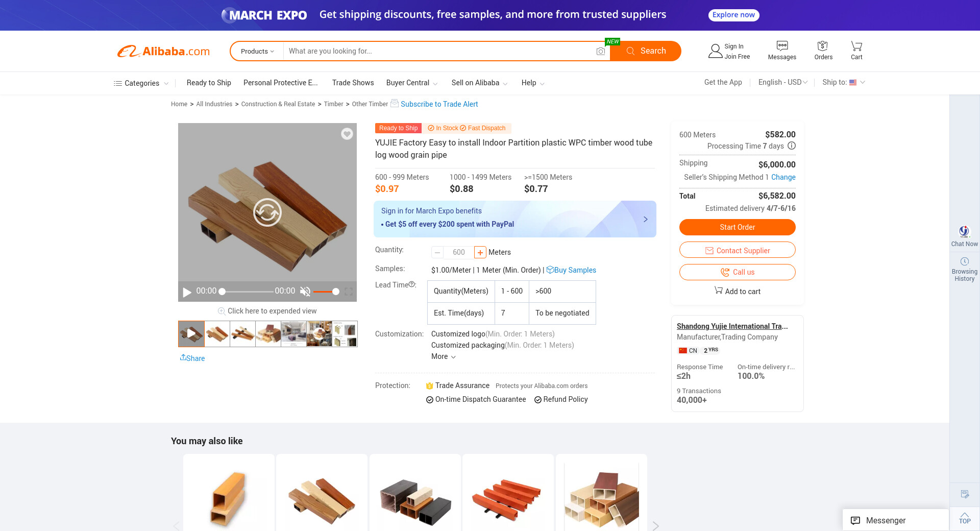This screenshot has width=980, height=531.
Task: Open the Messages icon
Action: pos(782,46)
